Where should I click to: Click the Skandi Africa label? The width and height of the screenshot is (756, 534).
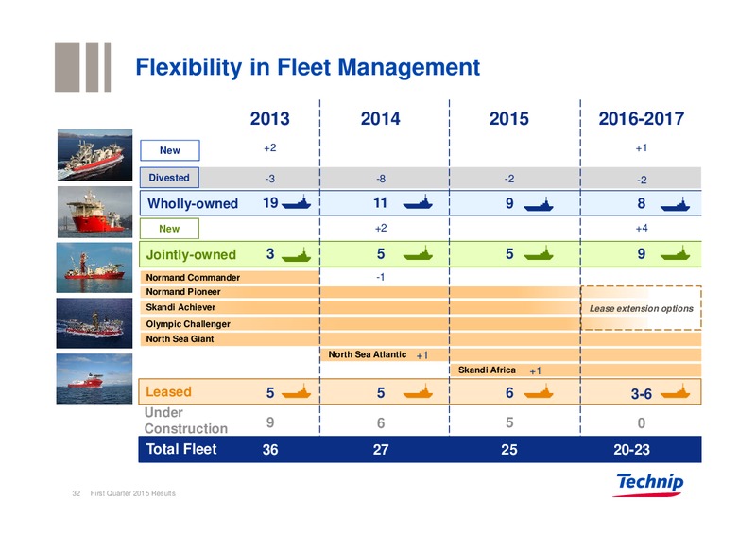pyautogui.click(x=487, y=370)
